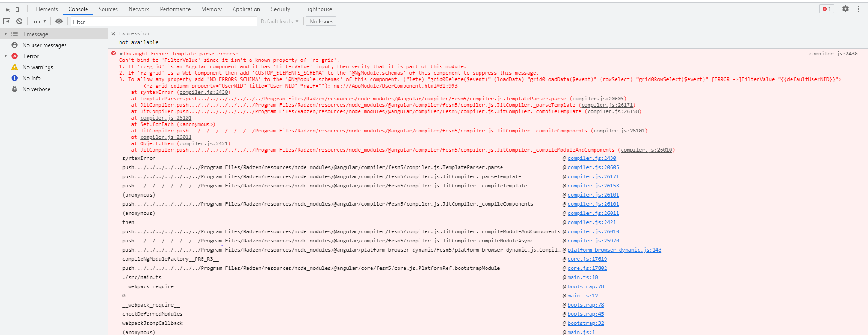Select No warnings in the sidebar

pyautogui.click(x=38, y=67)
